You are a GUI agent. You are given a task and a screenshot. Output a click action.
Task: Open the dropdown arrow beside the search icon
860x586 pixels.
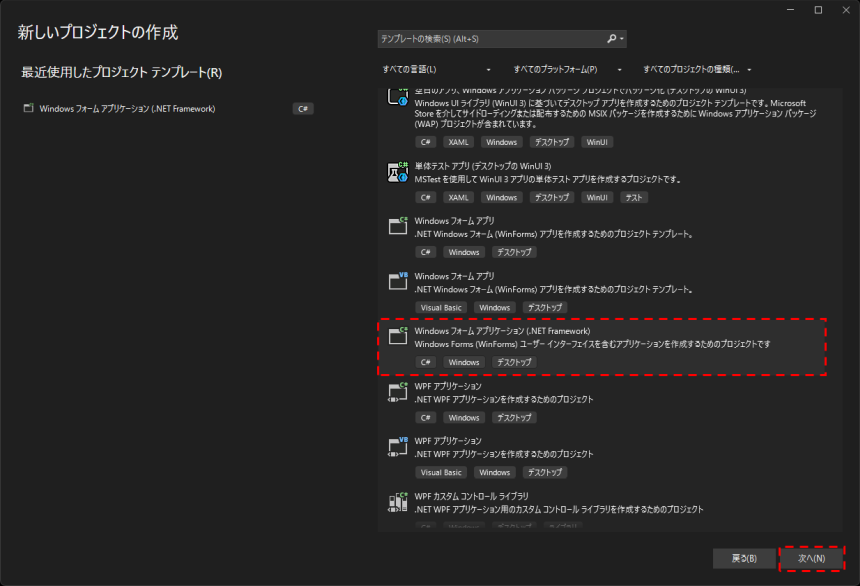(x=623, y=39)
